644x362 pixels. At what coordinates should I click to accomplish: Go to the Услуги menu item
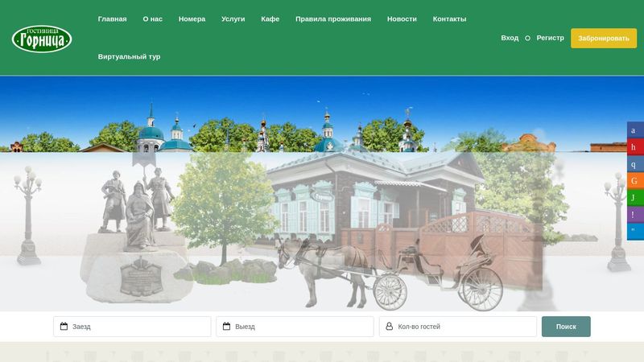click(233, 19)
